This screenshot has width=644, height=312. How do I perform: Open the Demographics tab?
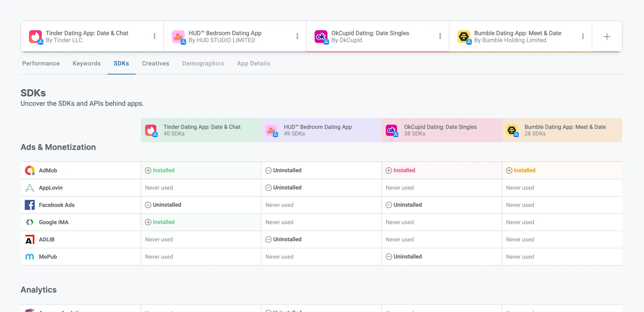tap(203, 64)
